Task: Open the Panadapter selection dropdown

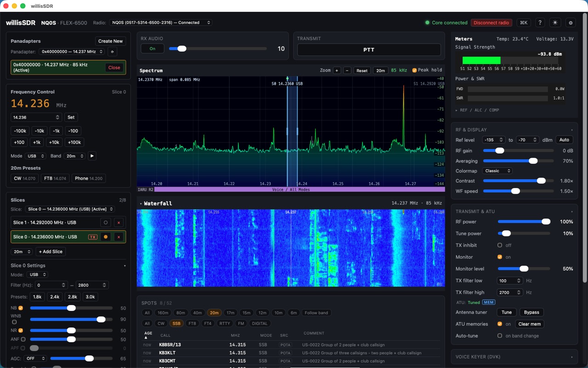Action: (x=72, y=52)
